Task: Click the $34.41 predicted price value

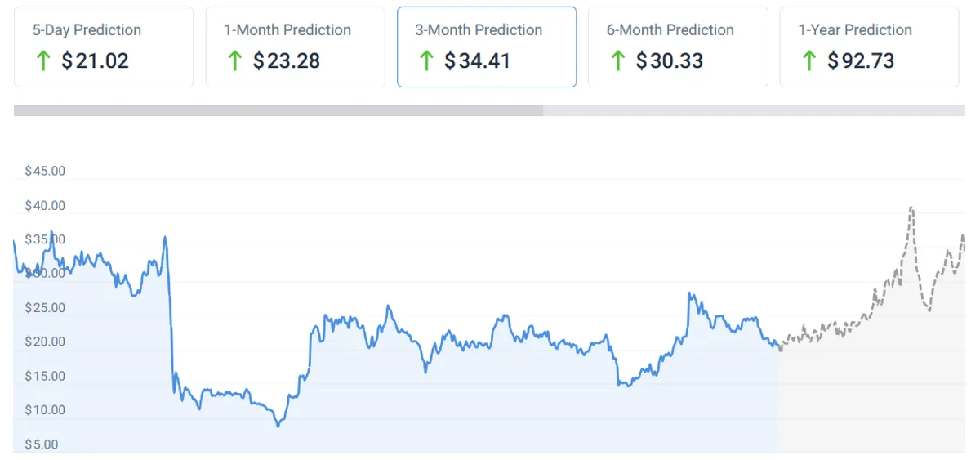Action: (477, 61)
